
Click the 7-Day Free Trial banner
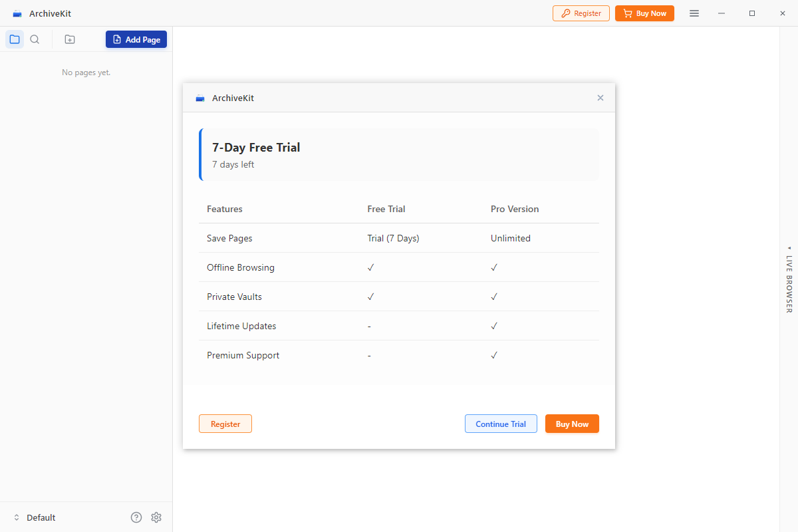tap(399, 153)
